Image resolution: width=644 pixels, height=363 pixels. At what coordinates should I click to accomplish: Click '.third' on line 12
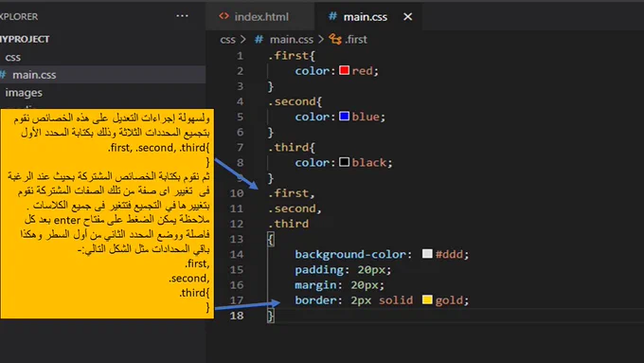pyautogui.click(x=288, y=224)
